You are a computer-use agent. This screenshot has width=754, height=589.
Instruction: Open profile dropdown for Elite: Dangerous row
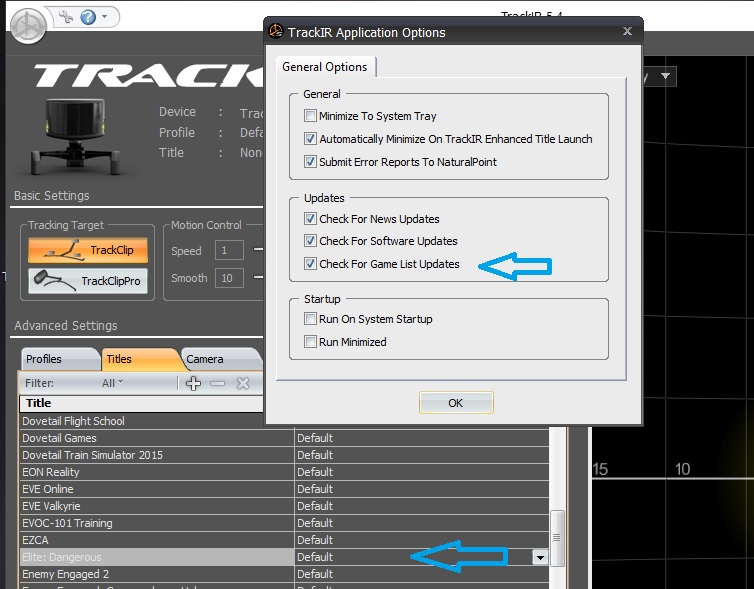tap(540, 557)
